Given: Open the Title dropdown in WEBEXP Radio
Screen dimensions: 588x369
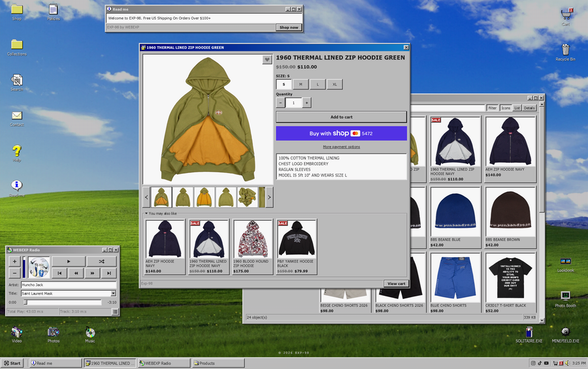Looking at the screenshot, I should click(x=113, y=293).
